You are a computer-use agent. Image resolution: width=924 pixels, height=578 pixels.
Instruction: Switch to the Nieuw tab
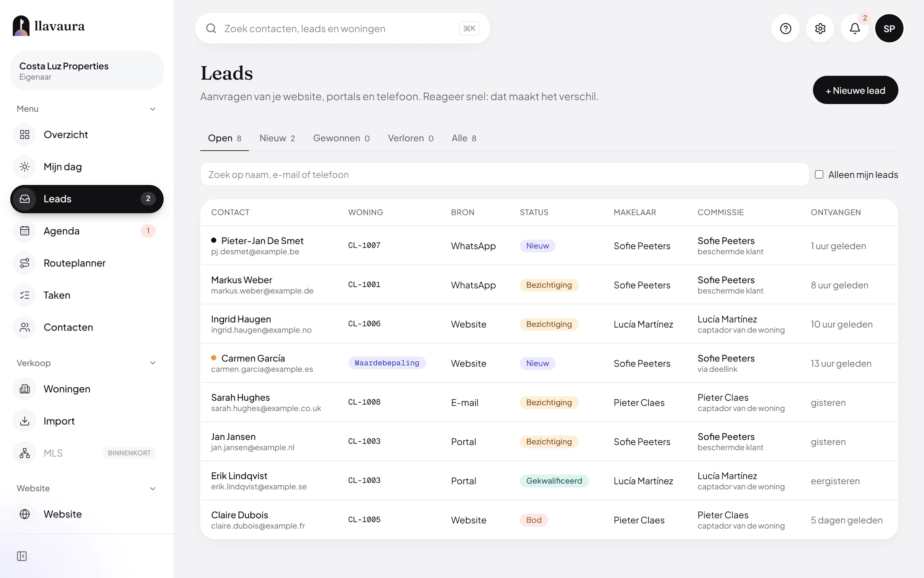pos(277,138)
